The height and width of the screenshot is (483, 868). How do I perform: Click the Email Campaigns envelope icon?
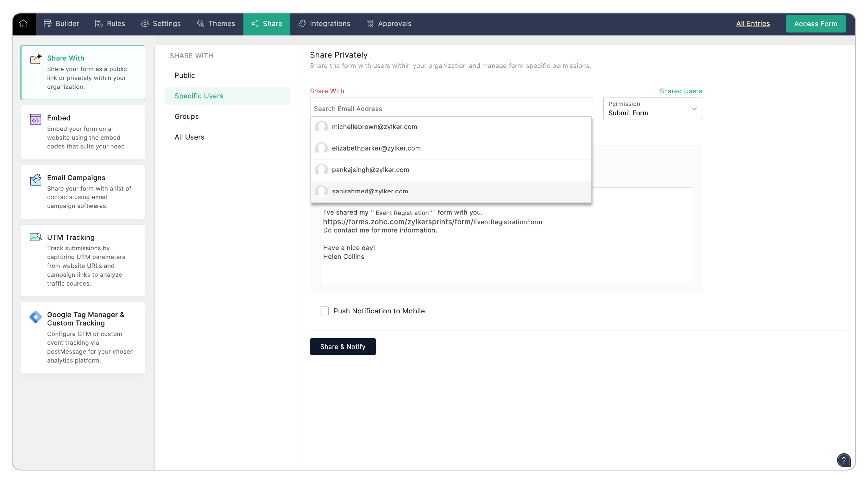[36, 179]
